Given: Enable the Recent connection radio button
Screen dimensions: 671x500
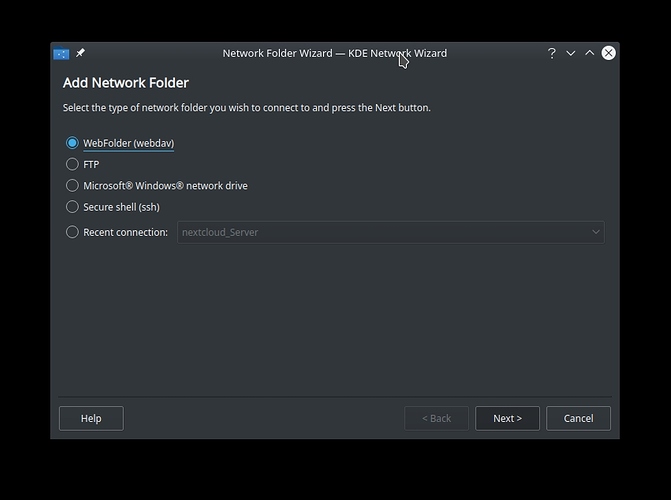Looking at the screenshot, I should (x=72, y=232).
